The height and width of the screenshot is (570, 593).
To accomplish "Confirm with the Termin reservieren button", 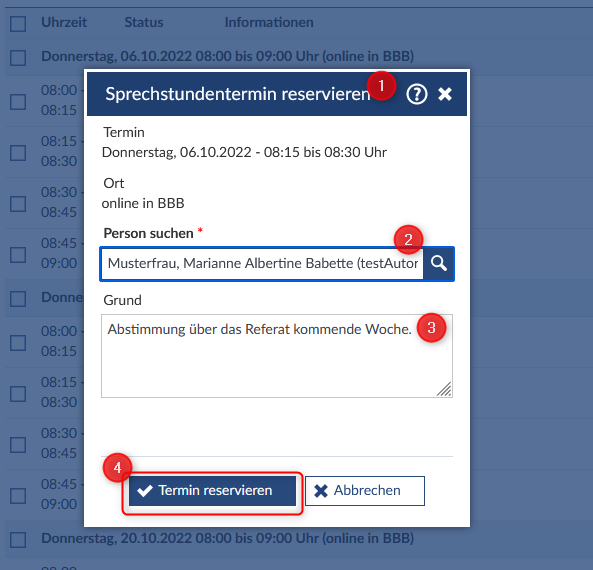I will 212,491.
